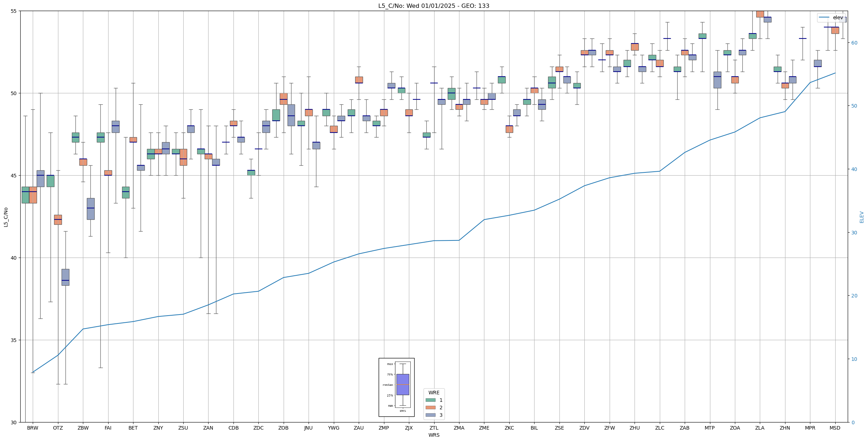Click the orange WRE 2 legend swatch
This screenshot has height=441, width=868.
(430, 408)
